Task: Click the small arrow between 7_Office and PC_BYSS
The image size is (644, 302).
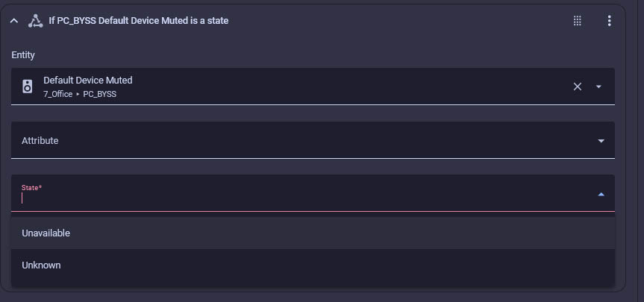Action: (x=78, y=95)
